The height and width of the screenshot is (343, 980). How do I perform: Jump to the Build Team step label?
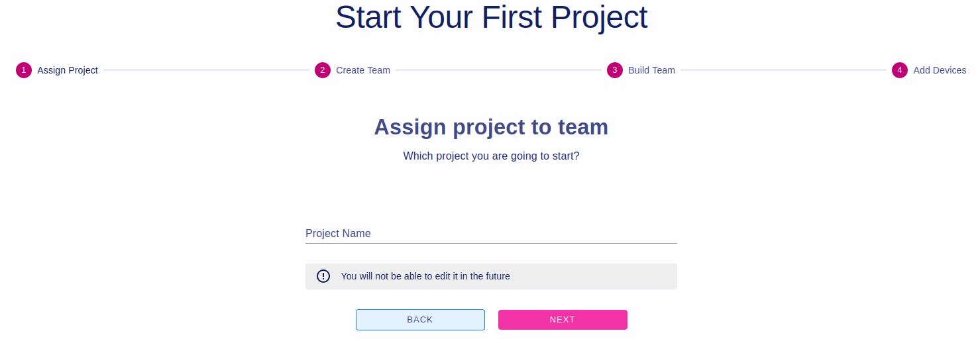click(651, 70)
